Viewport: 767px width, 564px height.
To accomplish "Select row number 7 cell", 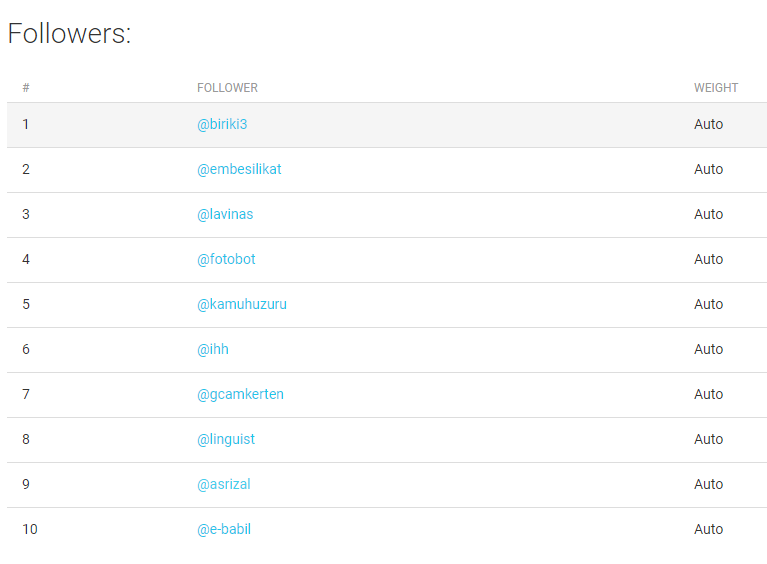I will click(x=26, y=394).
